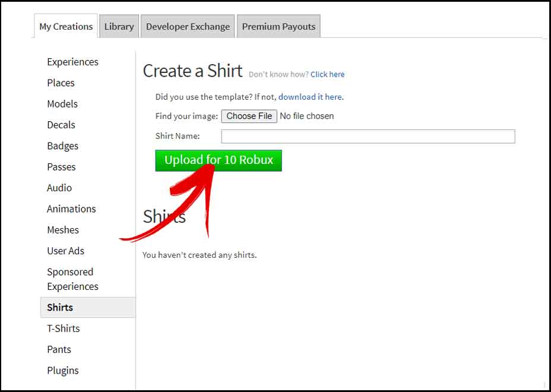Navigate to the T-Shirts page

tap(63, 328)
